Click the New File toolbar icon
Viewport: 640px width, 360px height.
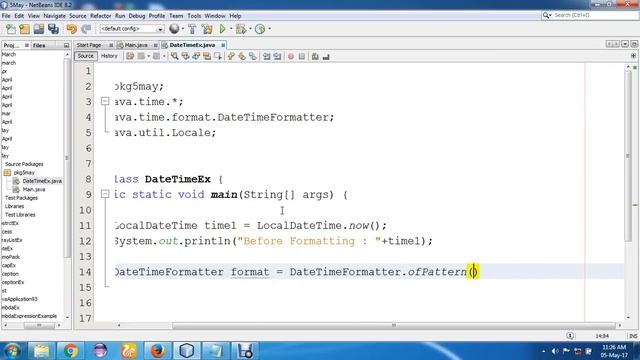(x=11, y=29)
